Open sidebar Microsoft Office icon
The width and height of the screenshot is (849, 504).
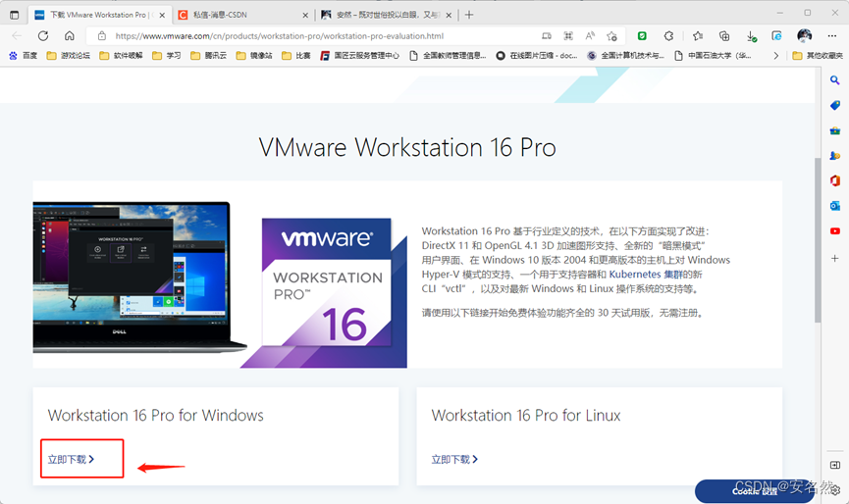point(835,180)
